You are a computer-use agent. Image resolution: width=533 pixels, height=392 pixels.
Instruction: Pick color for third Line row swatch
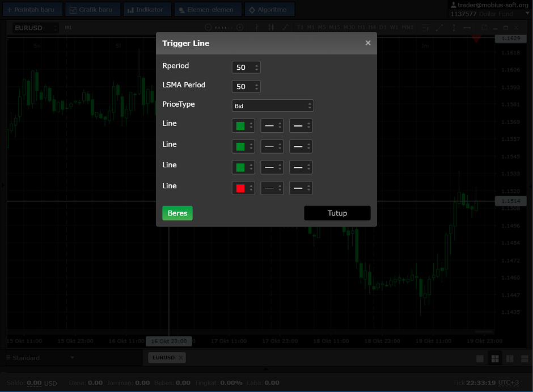243,167
